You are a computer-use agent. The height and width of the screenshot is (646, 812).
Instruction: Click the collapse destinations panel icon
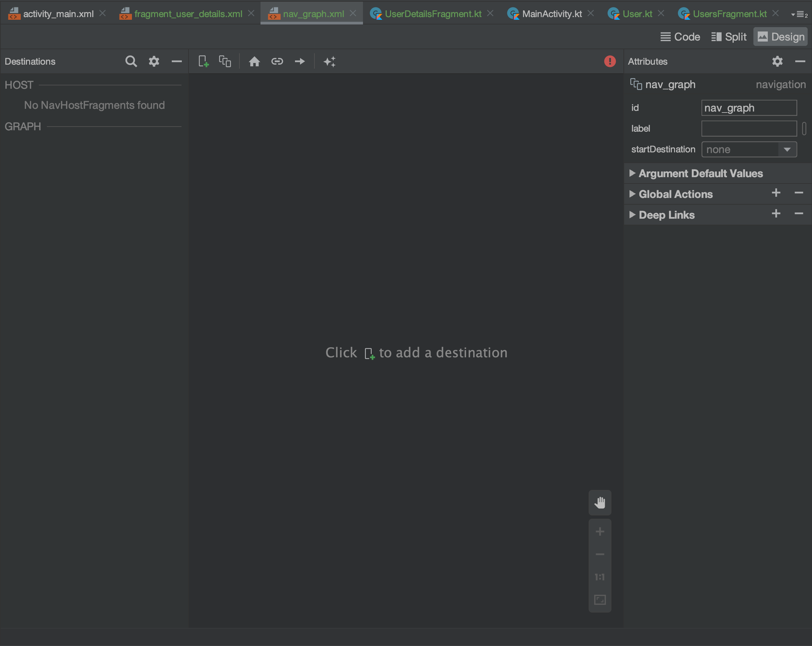(177, 61)
